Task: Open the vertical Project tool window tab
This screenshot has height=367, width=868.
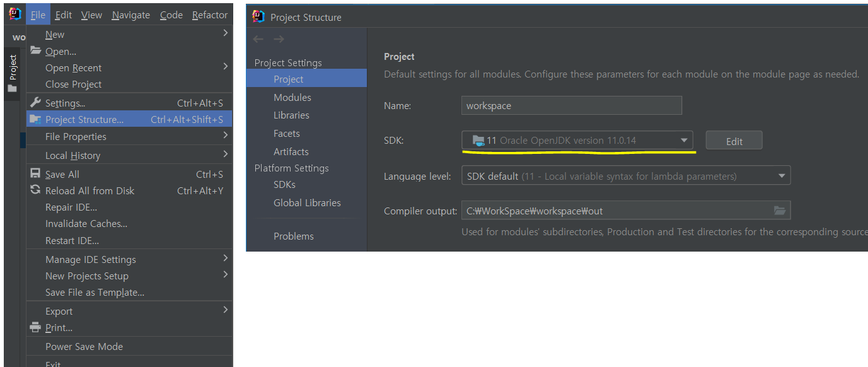Action: [x=13, y=74]
